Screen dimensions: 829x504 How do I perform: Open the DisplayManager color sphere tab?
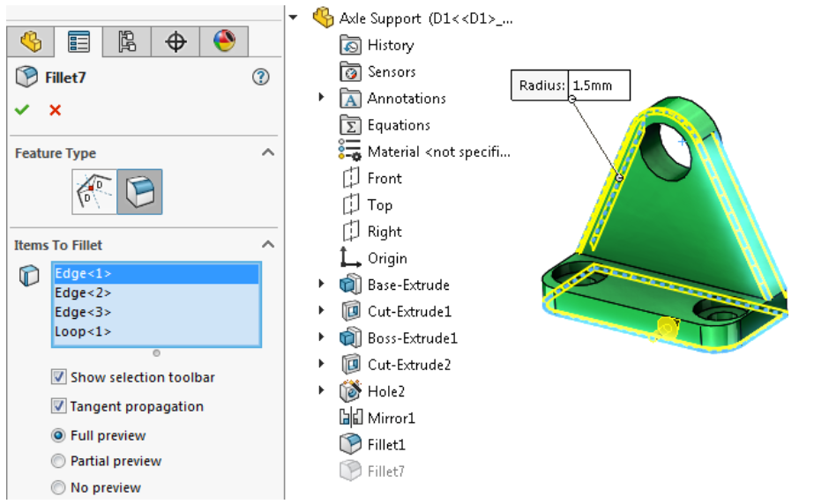(x=224, y=41)
